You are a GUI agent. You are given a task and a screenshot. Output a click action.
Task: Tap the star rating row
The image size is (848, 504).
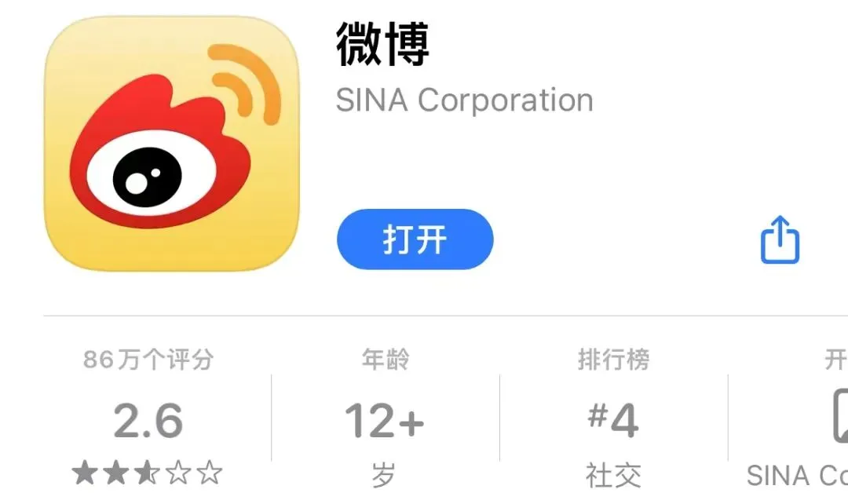tap(147, 473)
